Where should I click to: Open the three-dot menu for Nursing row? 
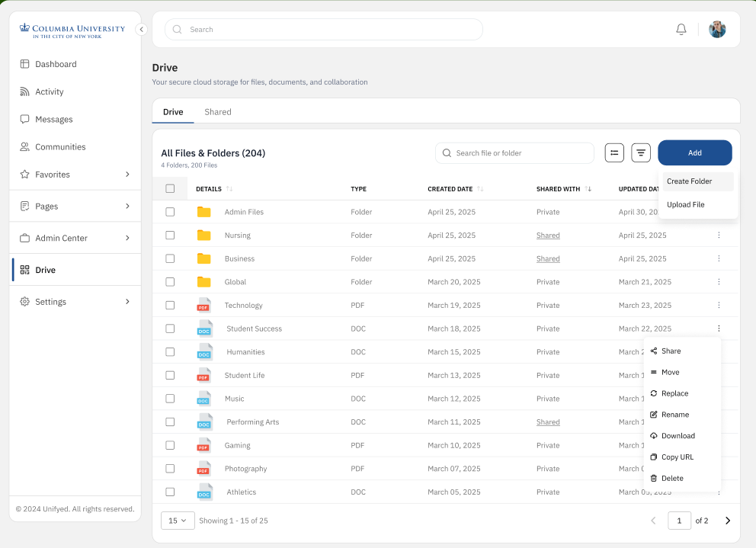tap(719, 236)
